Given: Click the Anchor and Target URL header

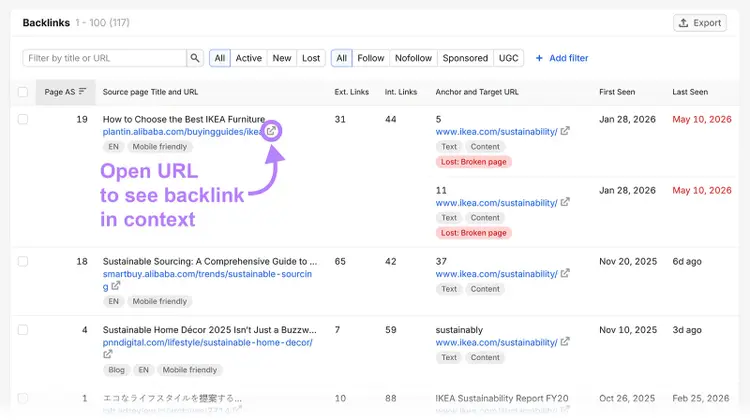Looking at the screenshot, I should 477,92.
